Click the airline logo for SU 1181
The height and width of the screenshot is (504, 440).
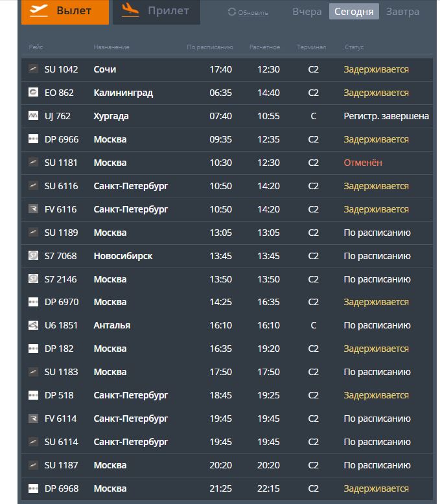coord(33,162)
